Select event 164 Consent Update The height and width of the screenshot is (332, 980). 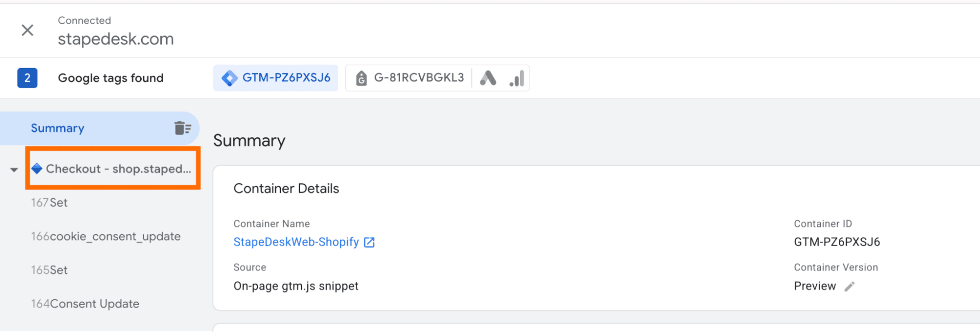point(84,304)
